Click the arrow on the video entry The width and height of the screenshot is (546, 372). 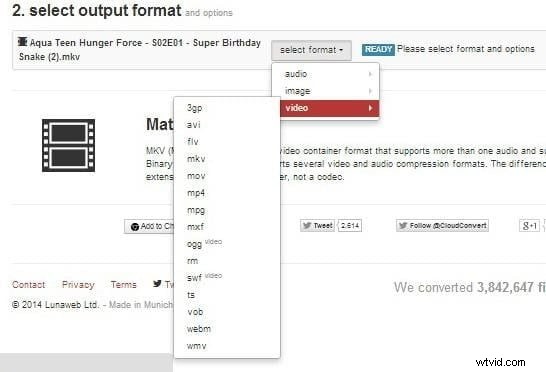coord(370,108)
